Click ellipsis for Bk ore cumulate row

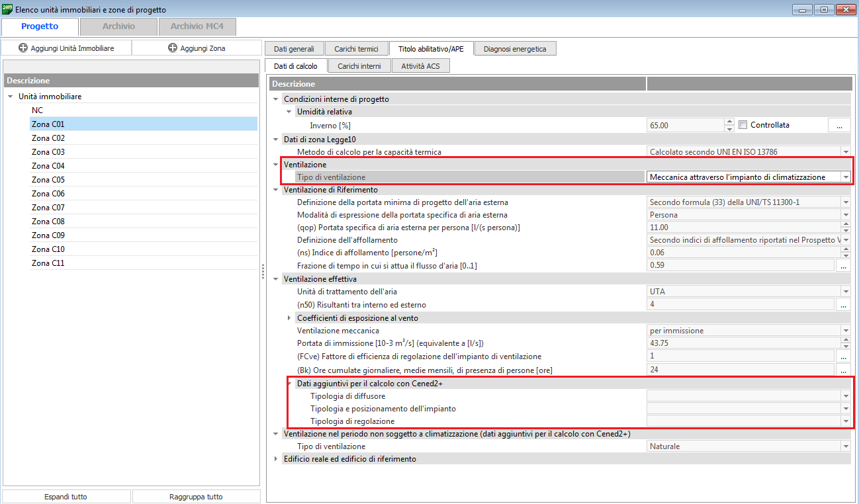(x=842, y=370)
